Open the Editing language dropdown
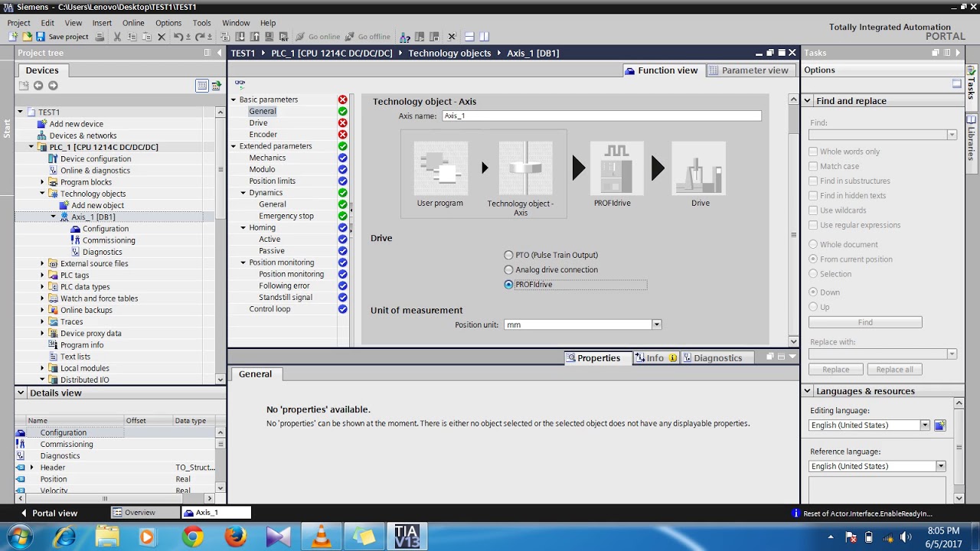Viewport: 980px width, 551px height. pyautogui.click(x=924, y=425)
